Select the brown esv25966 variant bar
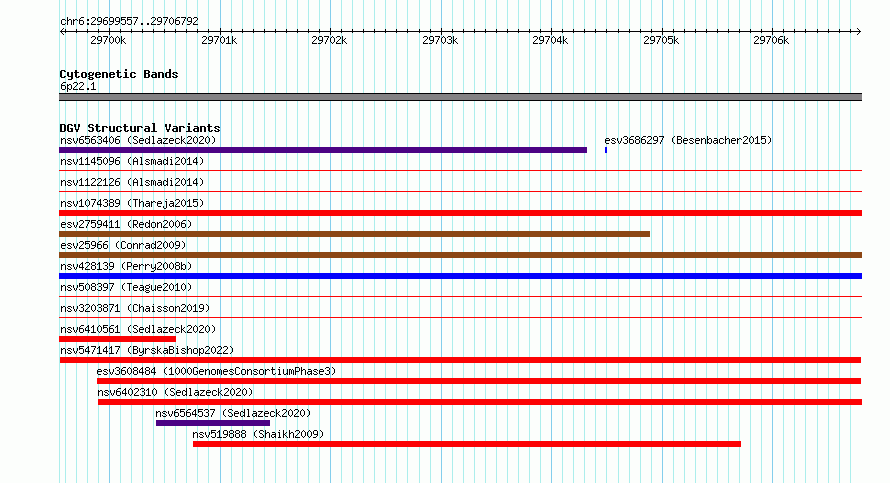890x483 pixels. 460,255
